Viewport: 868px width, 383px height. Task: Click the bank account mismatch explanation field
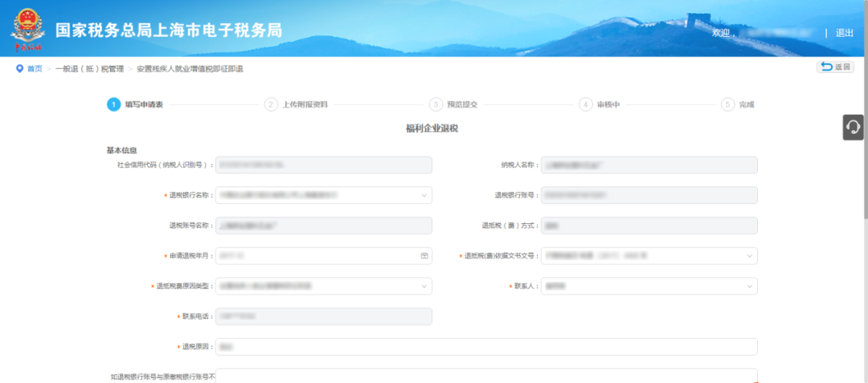click(x=486, y=376)
